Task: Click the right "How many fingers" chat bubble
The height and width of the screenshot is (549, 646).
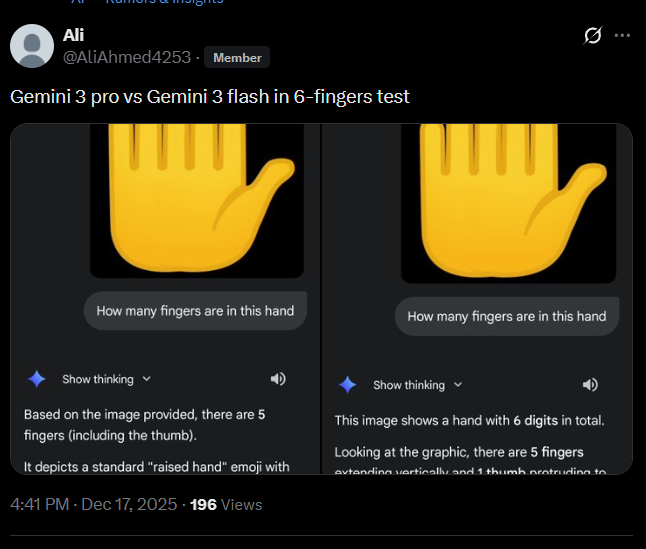Action: click(x=507, y=316)
